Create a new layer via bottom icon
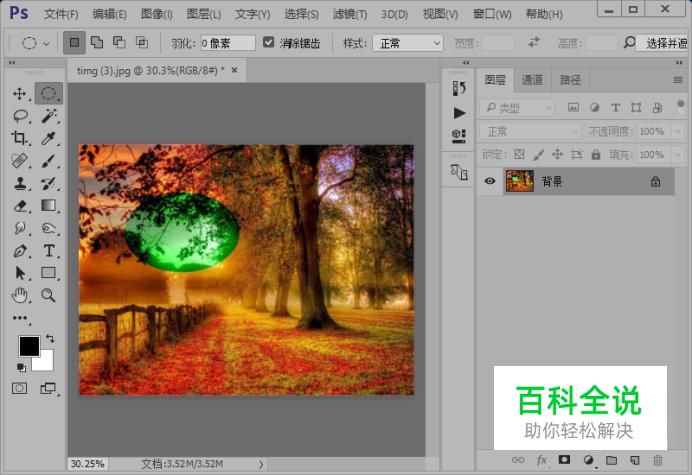This screenshot has height=475, width=692. 635,460
